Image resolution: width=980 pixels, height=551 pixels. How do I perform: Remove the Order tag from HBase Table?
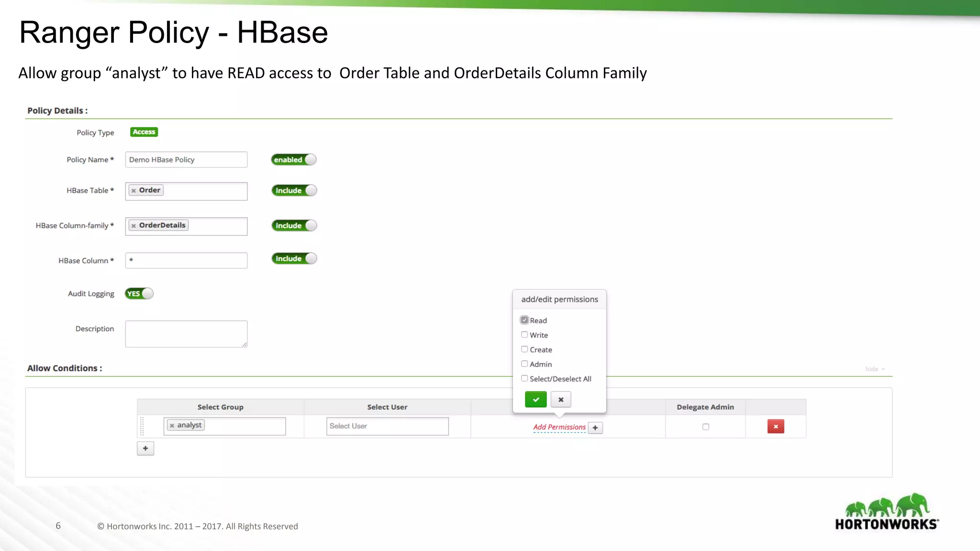(x=134, y=190)
